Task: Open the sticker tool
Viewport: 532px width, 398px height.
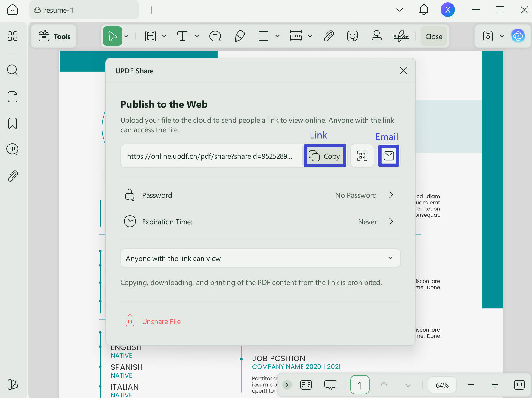Action: (353, 36)
